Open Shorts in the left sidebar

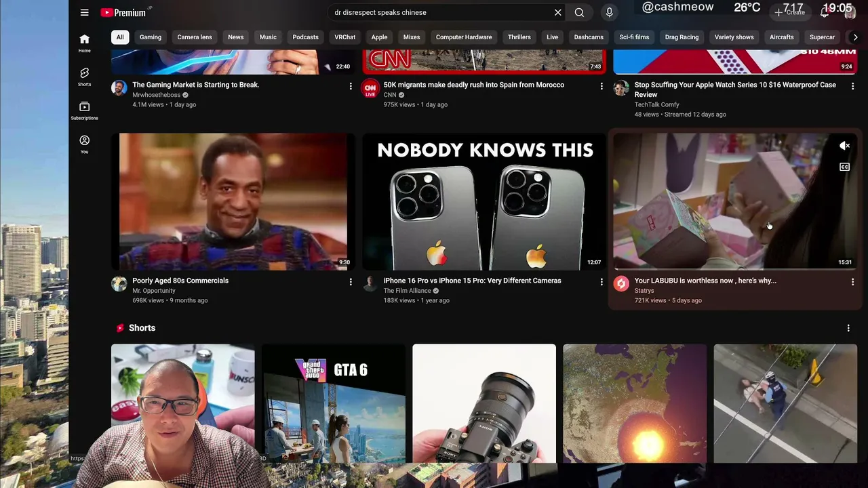[x=84, y=77]
